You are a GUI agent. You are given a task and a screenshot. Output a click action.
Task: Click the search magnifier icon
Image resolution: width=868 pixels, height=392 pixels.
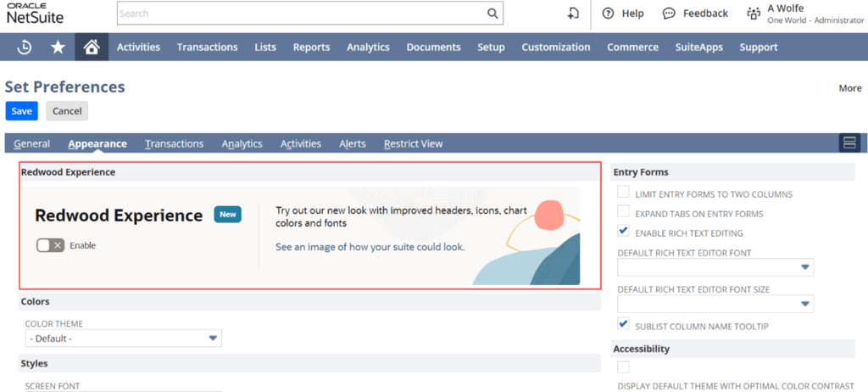click(x=492, y=14)
